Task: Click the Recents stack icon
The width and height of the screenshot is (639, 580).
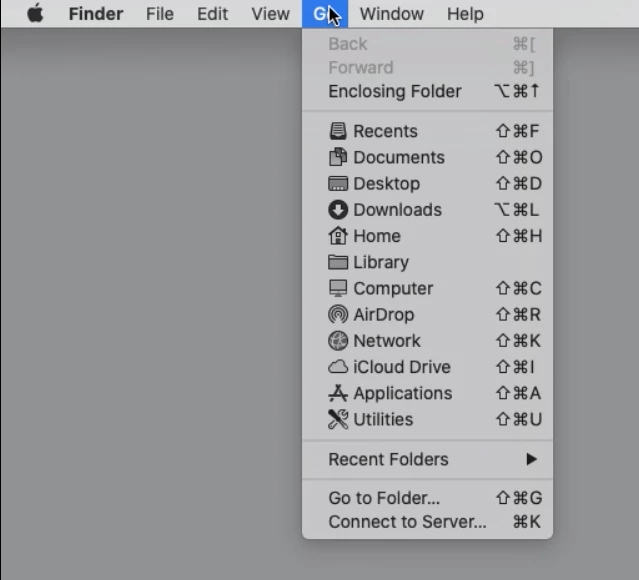Action: click(x=338, y=131)
